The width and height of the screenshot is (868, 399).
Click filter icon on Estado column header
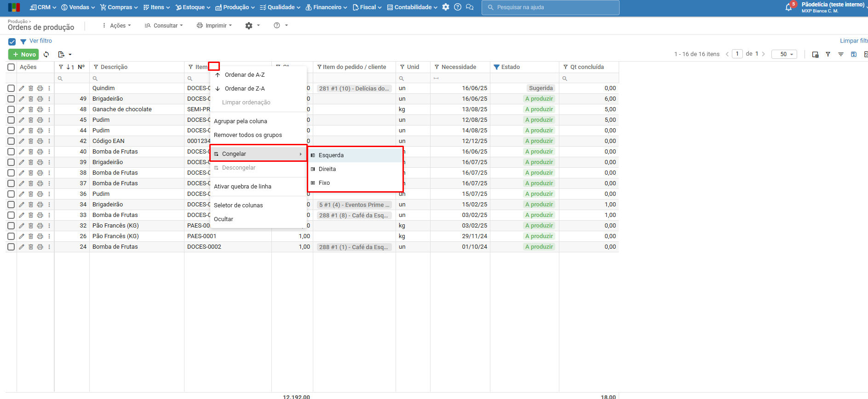(496, 67)
